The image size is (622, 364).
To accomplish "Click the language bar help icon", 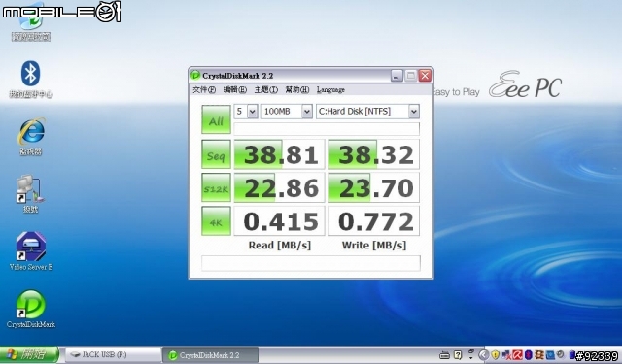I will [458, 355].
